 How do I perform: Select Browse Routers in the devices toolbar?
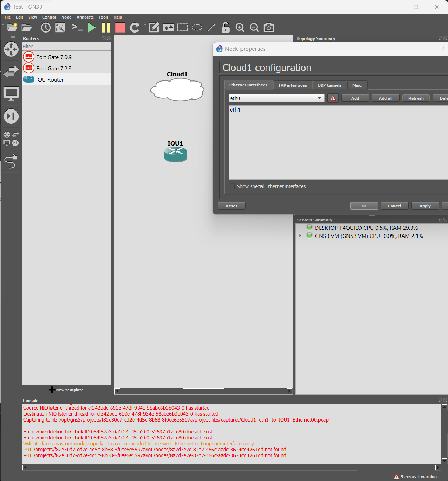(11, 49)
